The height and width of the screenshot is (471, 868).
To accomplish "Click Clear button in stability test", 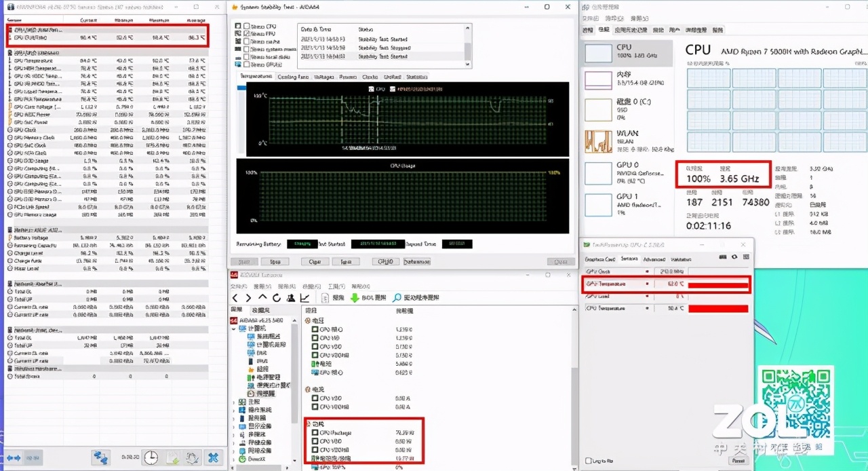I will 315,261.
